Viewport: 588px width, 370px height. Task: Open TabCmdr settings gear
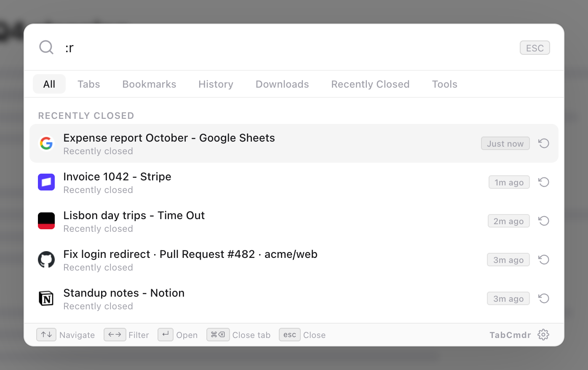pos(543,335)
